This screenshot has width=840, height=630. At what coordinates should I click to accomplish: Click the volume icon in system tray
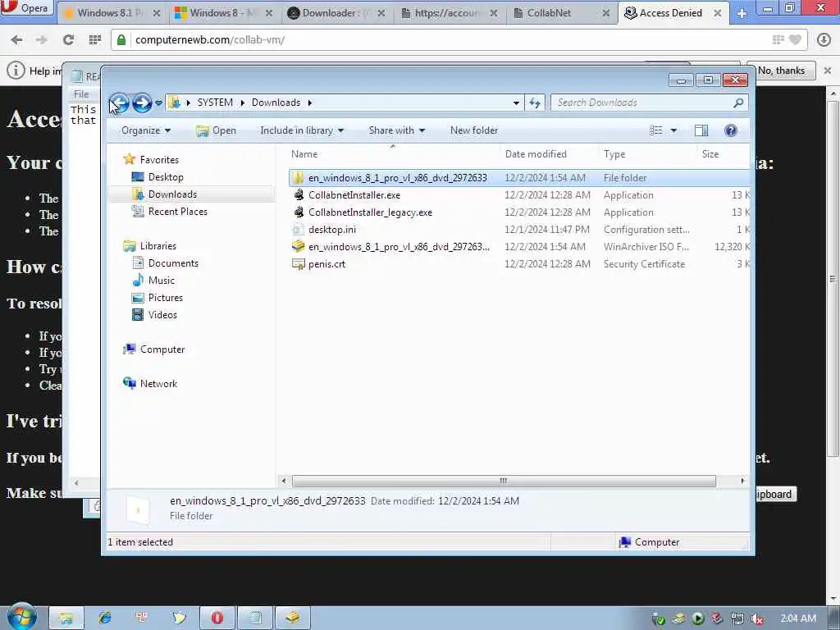pyautogui.click(x=756, y=619)
